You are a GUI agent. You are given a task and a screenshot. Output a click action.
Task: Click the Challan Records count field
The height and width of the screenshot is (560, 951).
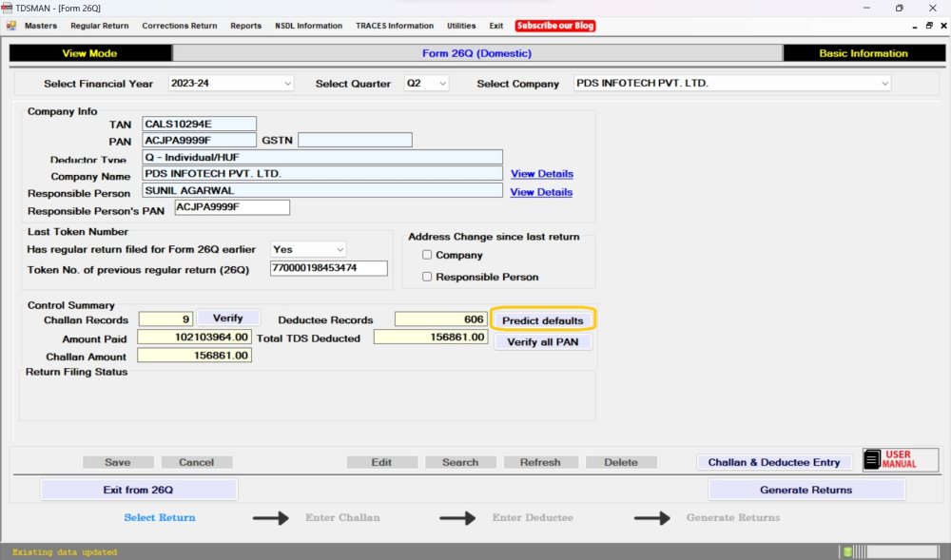click(x=165, y=319)
